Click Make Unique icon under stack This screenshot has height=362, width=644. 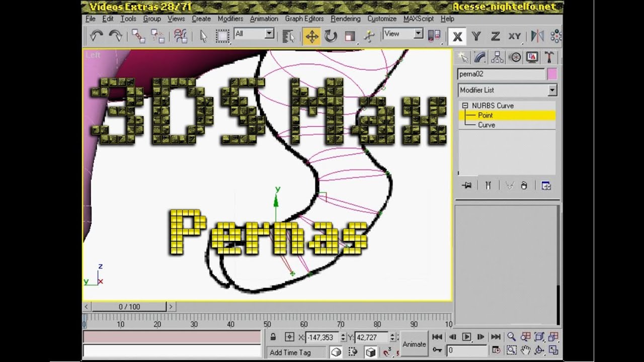510,186
